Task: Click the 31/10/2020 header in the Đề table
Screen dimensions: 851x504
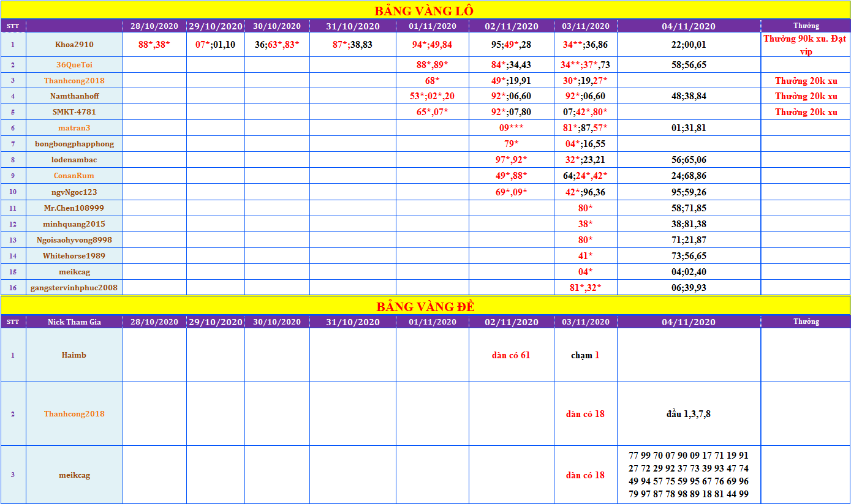Action: (x=353, y=322)
